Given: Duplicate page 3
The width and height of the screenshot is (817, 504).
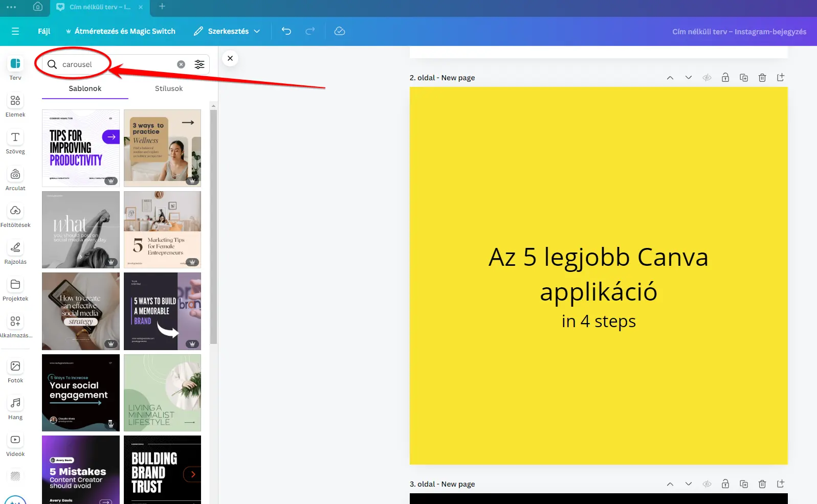Looking at the screenshot, I should coord(744,484).
